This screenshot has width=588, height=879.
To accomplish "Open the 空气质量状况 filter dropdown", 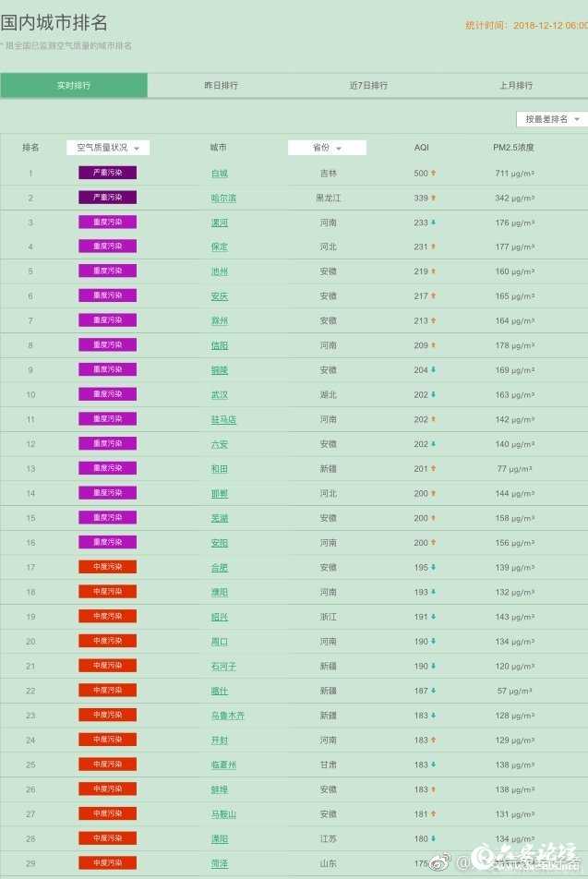I will (108, 148).
